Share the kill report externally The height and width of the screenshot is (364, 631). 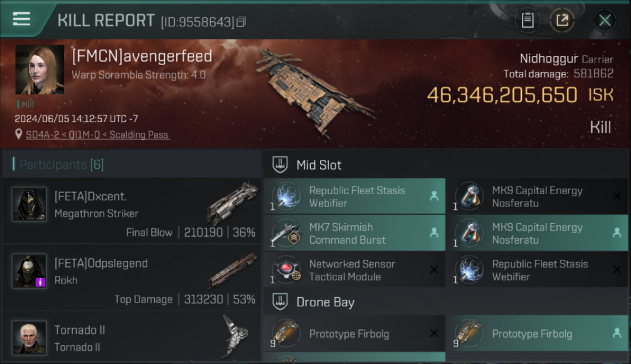(x=562, y=20)
